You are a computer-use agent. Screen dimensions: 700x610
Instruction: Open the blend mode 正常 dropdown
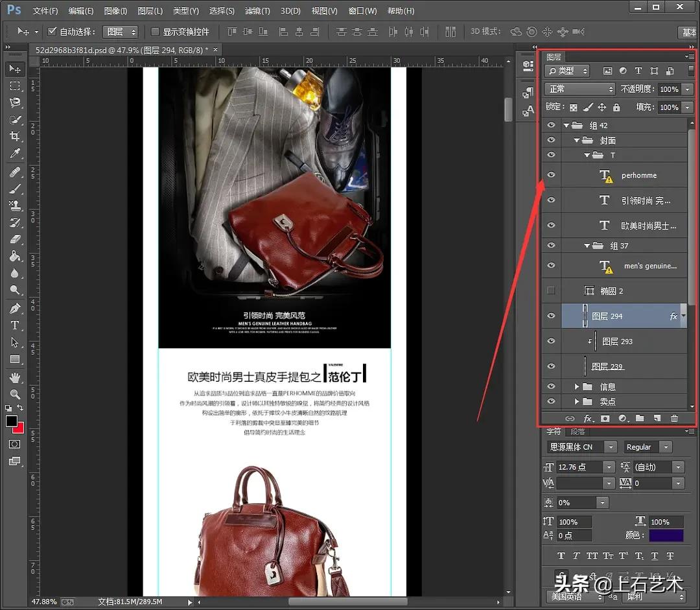579,89
